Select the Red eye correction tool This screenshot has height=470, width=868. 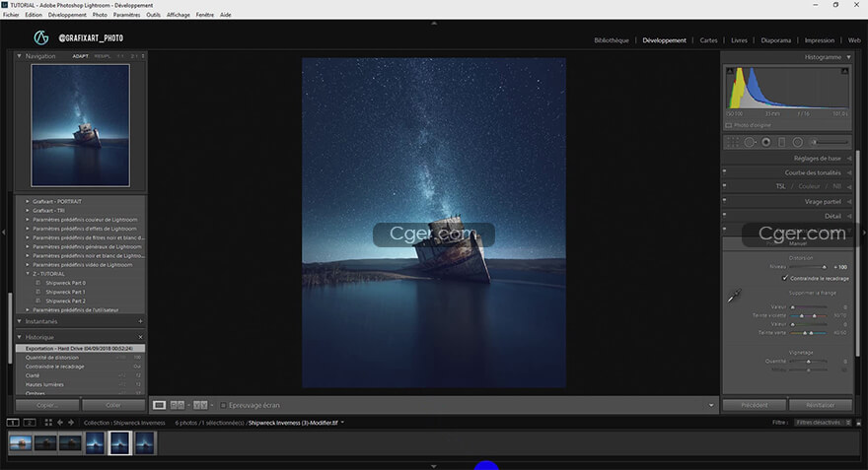click(766, 142)
